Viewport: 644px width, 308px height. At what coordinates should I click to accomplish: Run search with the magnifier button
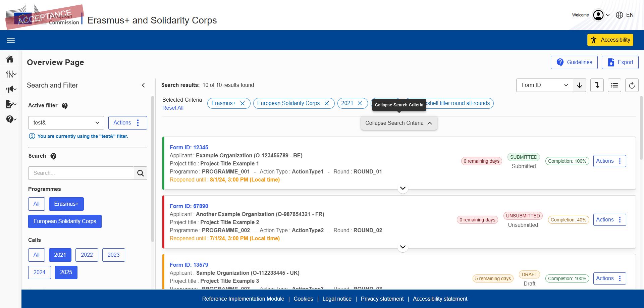click(x=141, y=173)
